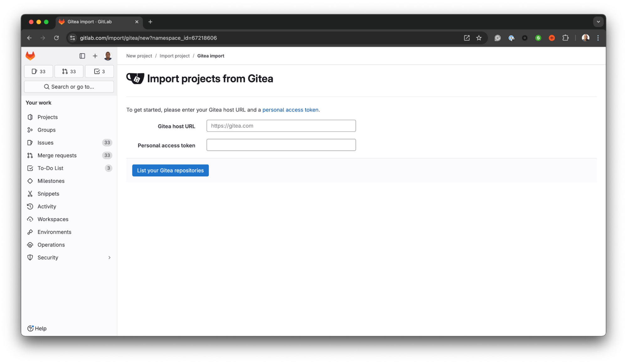Open the sidebar toggle panel
Image resolution: width=627 pixels, height=364 pixels.
pos(82,55)
